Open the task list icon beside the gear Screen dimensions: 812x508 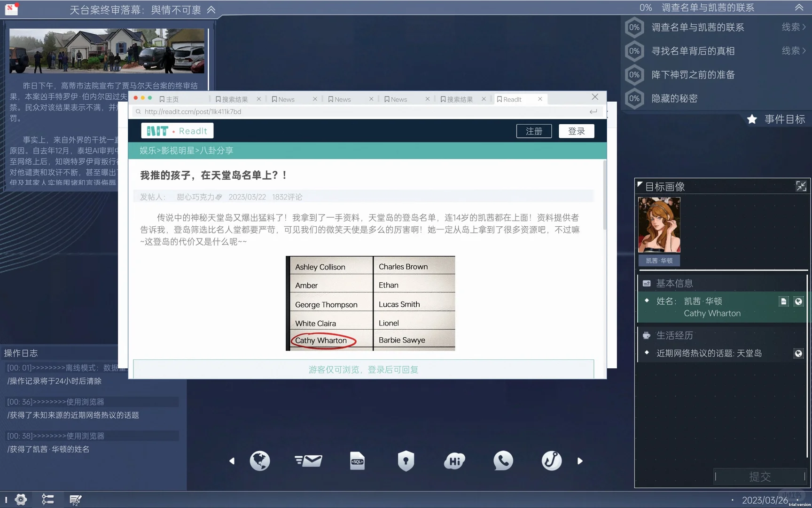[x=47, y=499]
